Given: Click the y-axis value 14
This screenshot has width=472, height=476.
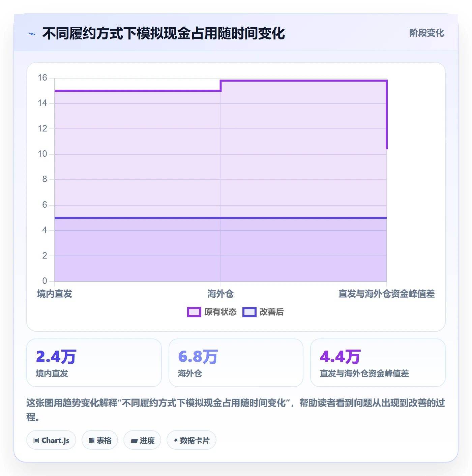Looking at the screenshot, I should (42, 103).
